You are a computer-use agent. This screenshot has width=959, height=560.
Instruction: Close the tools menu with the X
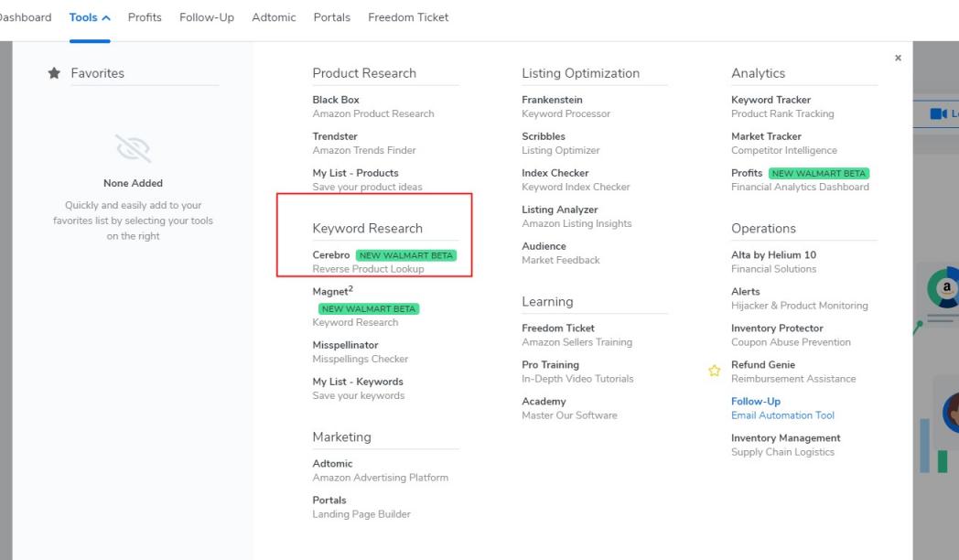click(x=898, y=58)
